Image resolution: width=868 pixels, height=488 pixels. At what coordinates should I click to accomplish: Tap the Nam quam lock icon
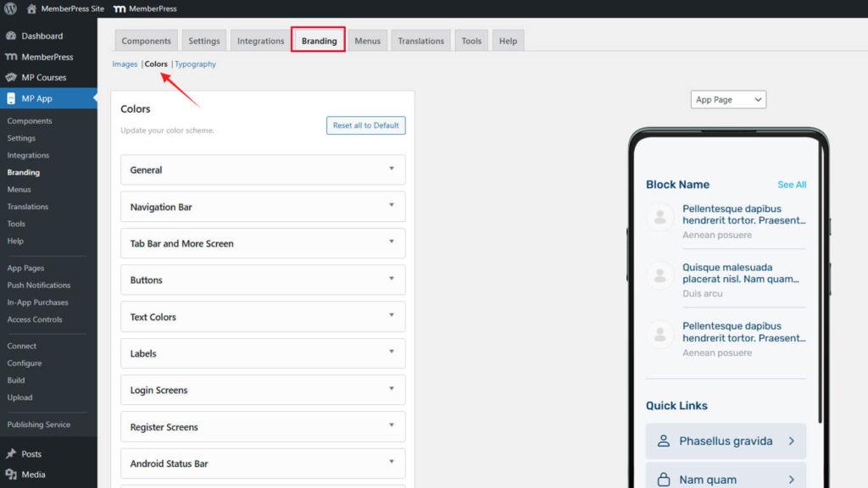[x=664, y=480]
